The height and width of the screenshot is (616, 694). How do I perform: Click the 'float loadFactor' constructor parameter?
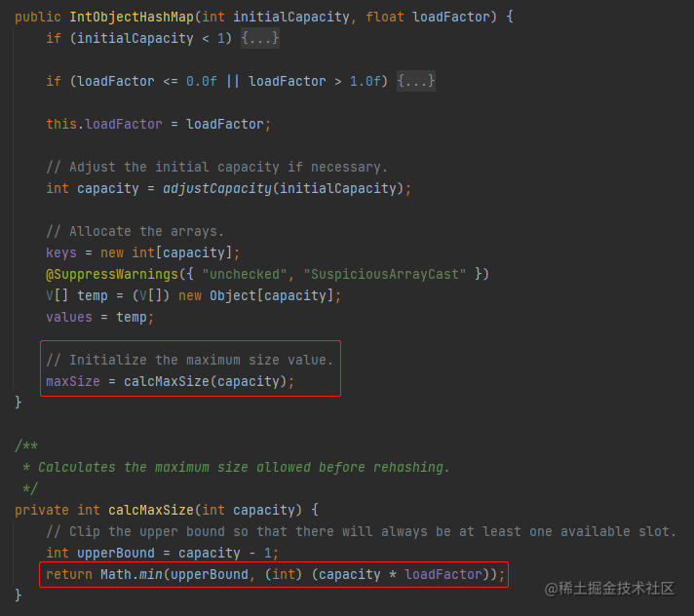[428, 17]
